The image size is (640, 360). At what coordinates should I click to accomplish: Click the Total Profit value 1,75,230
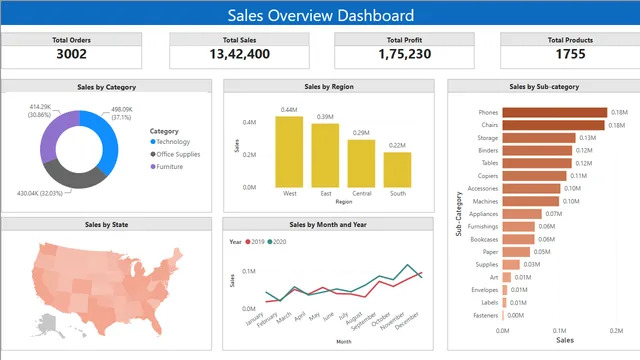tap(404, 54)
